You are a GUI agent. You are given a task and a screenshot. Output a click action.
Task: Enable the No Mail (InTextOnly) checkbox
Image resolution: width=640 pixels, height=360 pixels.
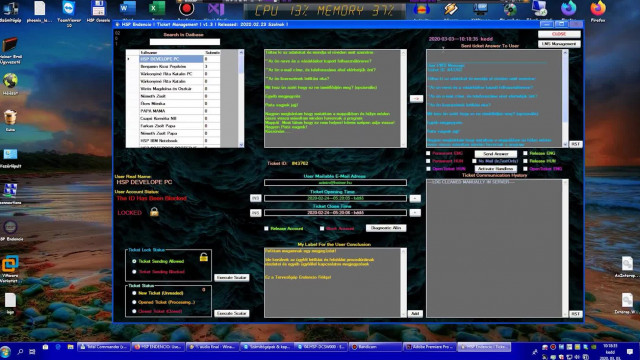[x=474, y=161]
